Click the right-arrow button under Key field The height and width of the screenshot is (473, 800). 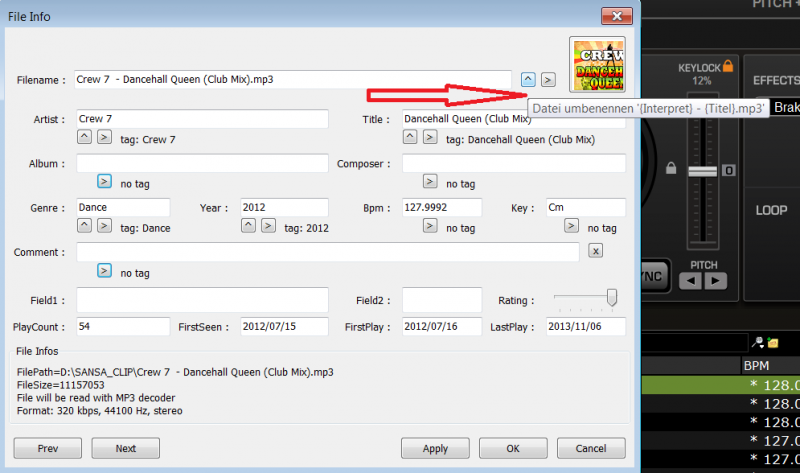pyautogui.click(x=571, y=226)
